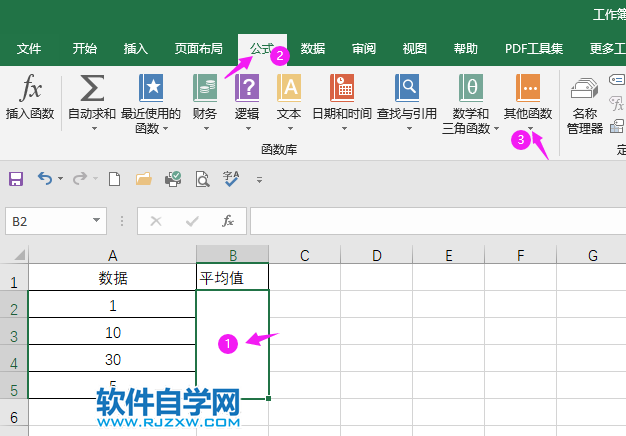626x436 pixels.
Task: Open the Text functions book icon
Action: 289,88
